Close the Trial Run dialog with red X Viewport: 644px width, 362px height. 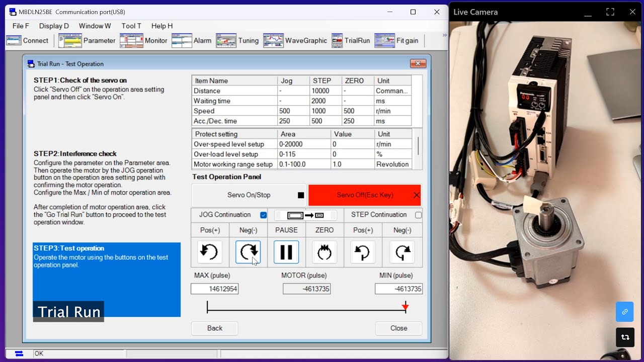point(418,63)
